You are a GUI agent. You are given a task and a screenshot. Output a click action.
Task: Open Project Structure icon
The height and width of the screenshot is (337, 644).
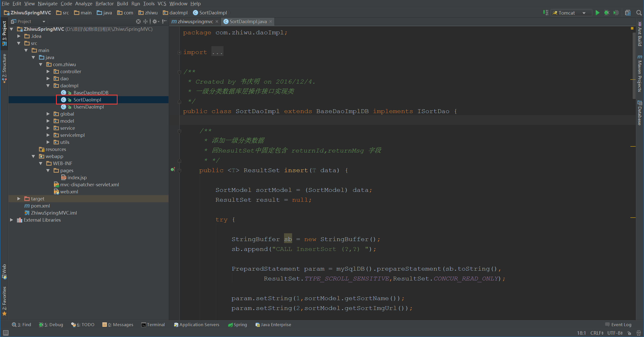coord(628,13)
